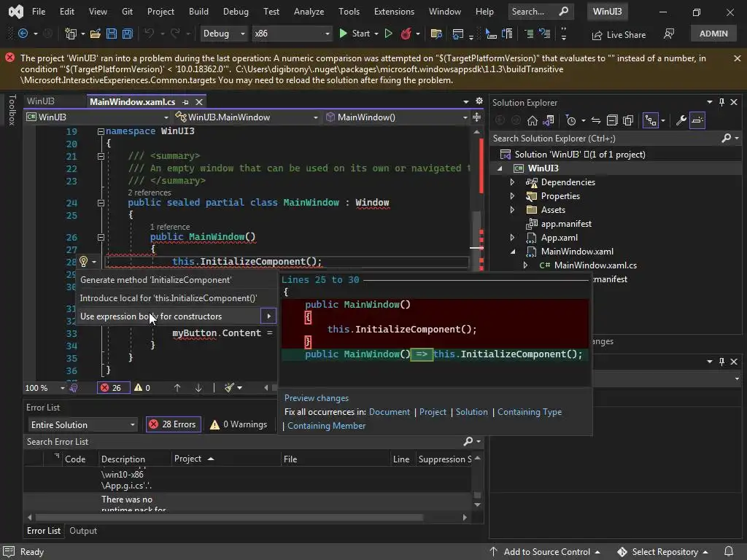The width and height of the screenshot is (747, 560).
Task: Click Pending Changes Filter clock icon
Action: pyautogui.click(x=570, y=120)
